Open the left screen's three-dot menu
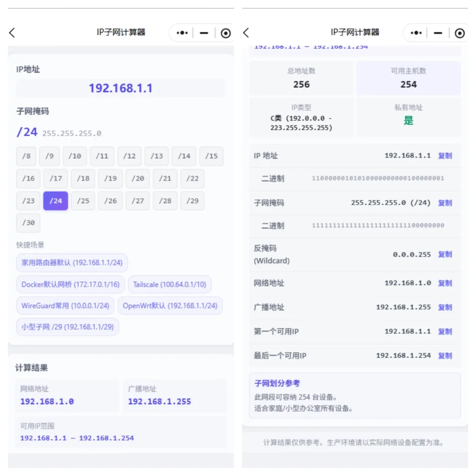Viewport: 476px width, 476px height. click(182, 33)
